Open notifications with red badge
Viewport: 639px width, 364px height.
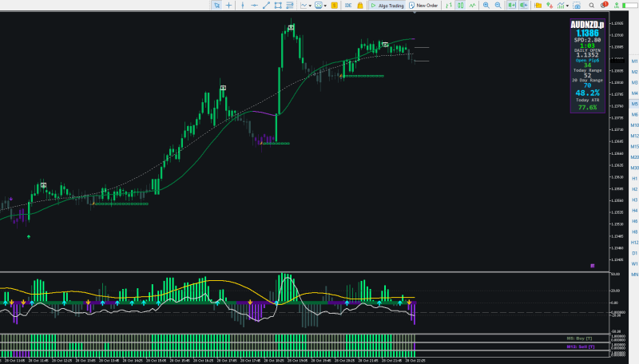point(604,5)
